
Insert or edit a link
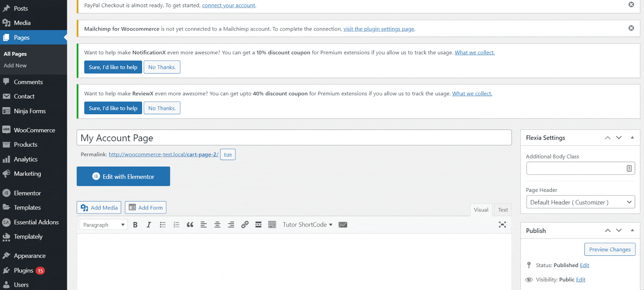coord(245,225)
